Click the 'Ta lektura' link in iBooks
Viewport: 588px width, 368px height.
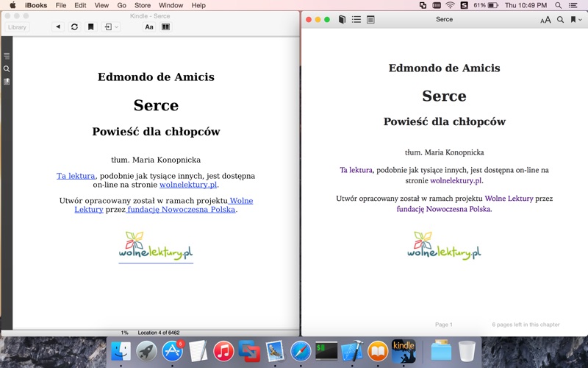point(356,170)
